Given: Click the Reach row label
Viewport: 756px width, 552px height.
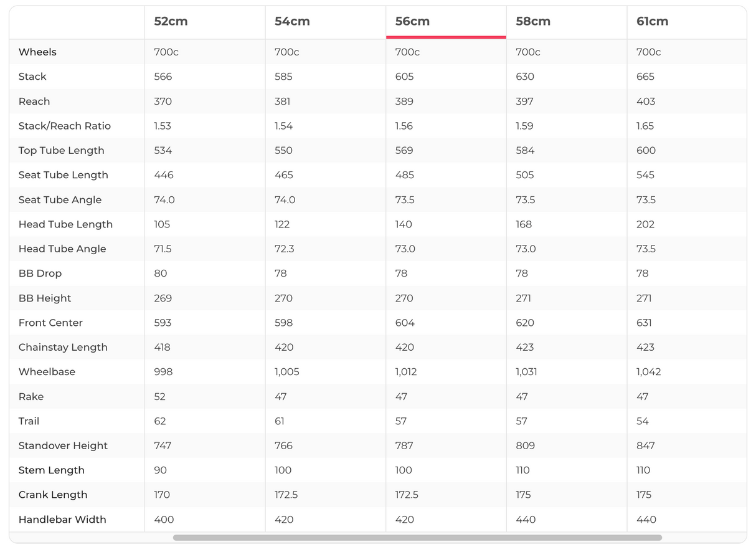Looking at the screenshot, I should pos(34,102).
